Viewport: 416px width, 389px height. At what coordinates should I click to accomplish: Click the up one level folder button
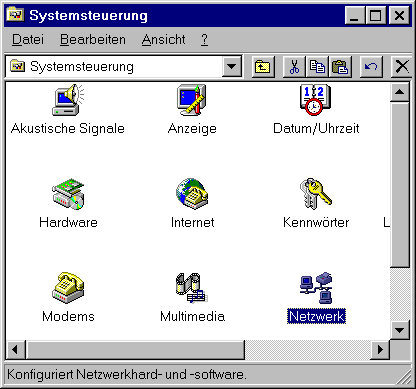point(263,67)
